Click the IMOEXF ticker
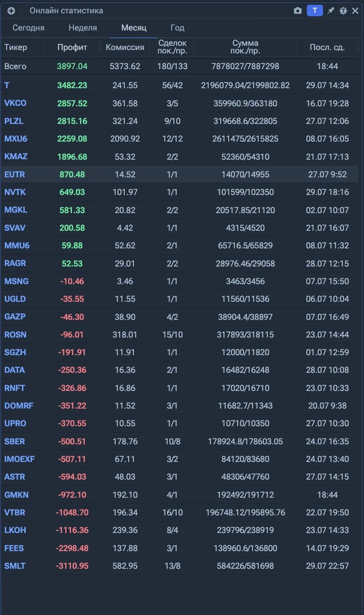 tap(20, 459)
